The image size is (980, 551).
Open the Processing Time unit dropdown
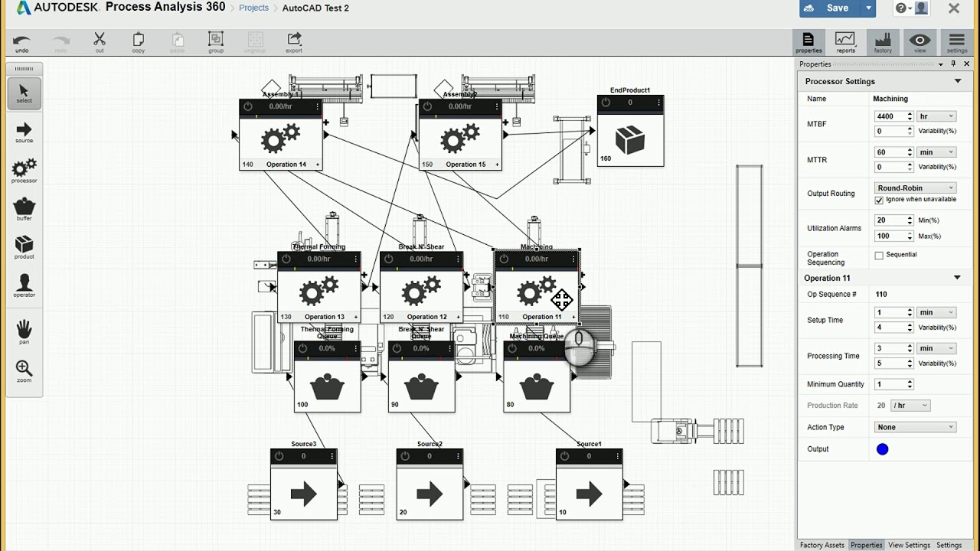pos(936,348)
